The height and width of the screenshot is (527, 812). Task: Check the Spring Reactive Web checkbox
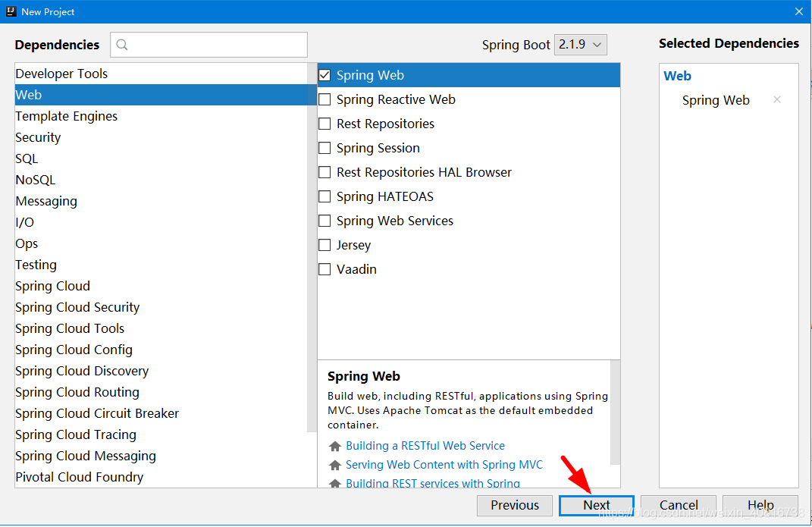[324, 99]
